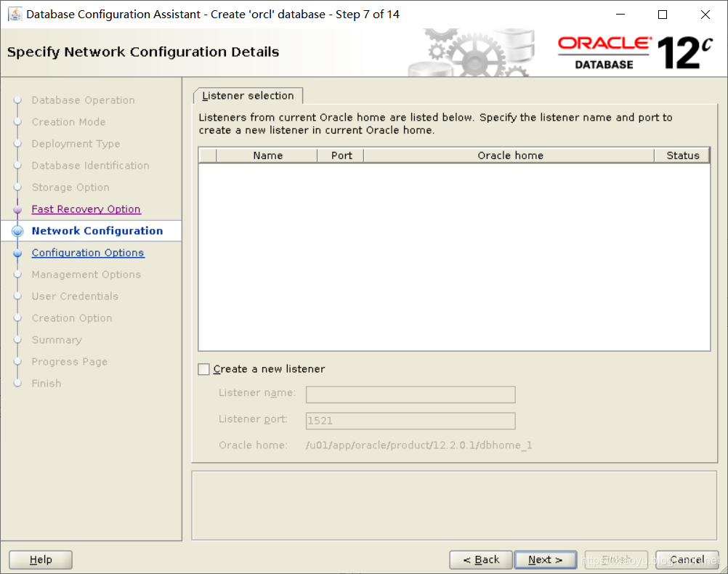Click the Fast Recovery Option step bullet
The width and height of the screenshot is (728, 574).
[x=17, y=209]
